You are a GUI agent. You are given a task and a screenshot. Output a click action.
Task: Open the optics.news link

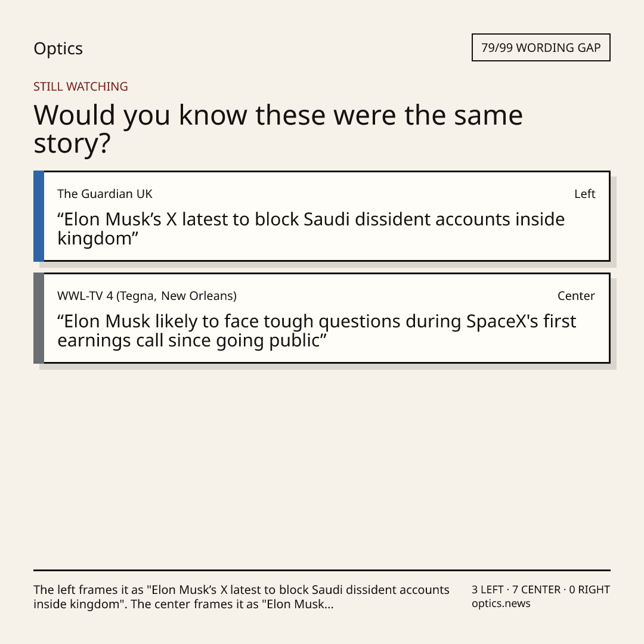501,603
